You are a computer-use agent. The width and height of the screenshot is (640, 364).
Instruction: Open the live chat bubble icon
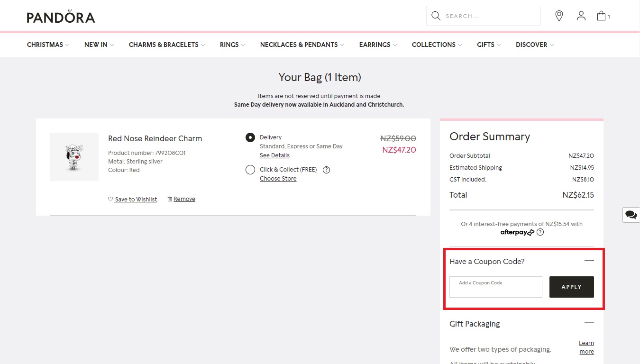[631, 215]
